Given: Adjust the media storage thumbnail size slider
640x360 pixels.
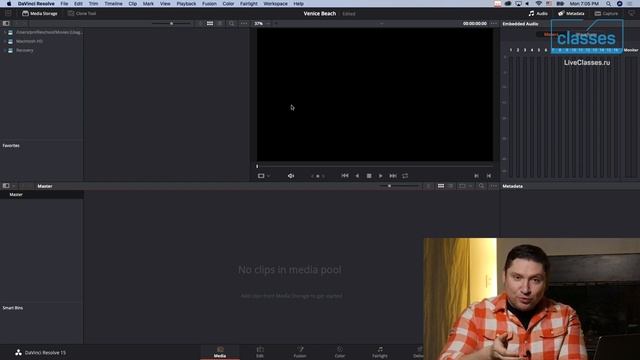Looking at the screenshot, I should click(x=171, y=24).
